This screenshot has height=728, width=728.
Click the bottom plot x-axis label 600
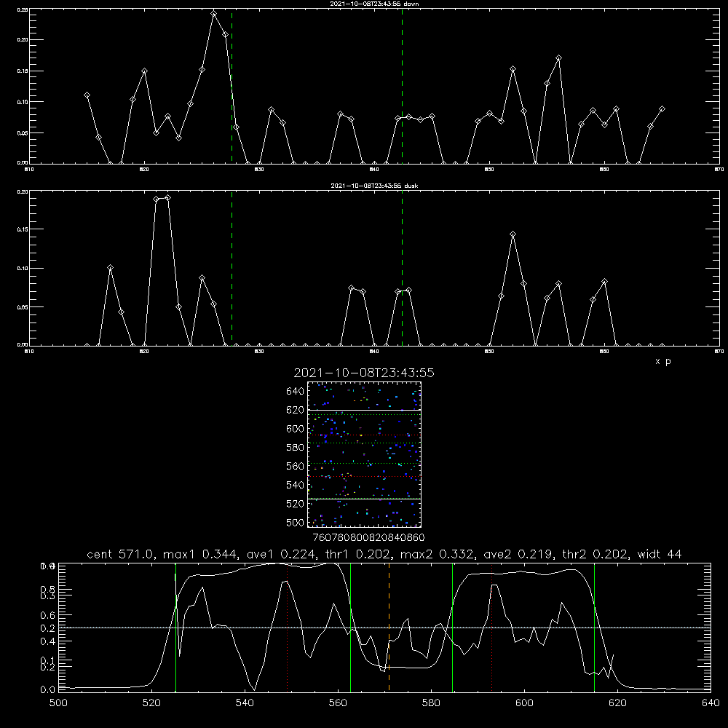pyautogui.click(x=524, y=703)
